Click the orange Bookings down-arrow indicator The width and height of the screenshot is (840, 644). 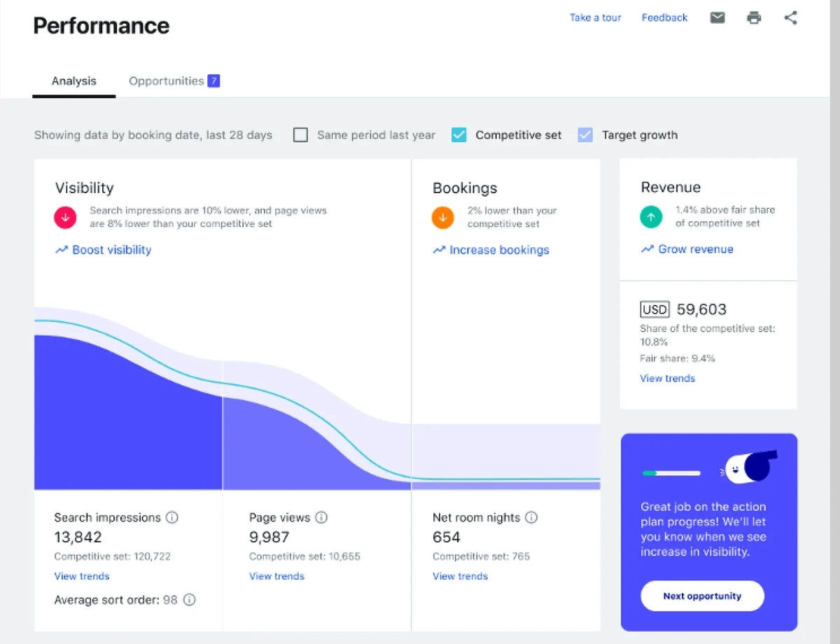pyautogui.click(x=442, y=218)
